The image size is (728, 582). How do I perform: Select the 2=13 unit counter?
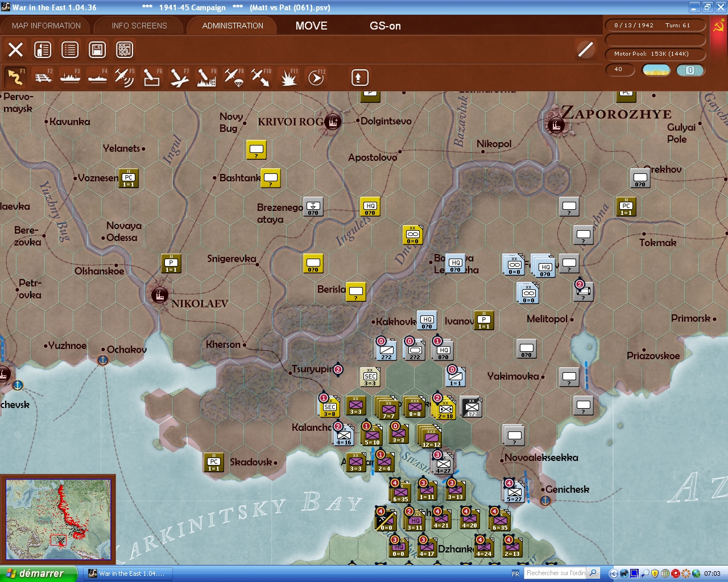click(x=512, y=547)
